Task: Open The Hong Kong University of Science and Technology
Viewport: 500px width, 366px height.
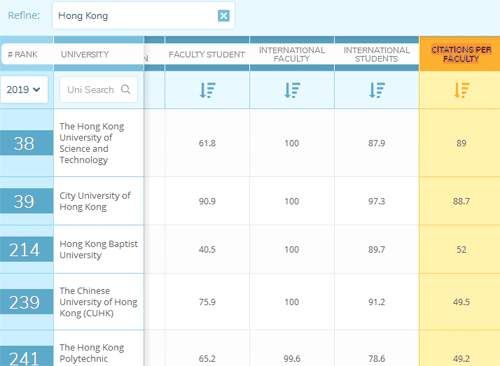Action: [x=92, y=143]
